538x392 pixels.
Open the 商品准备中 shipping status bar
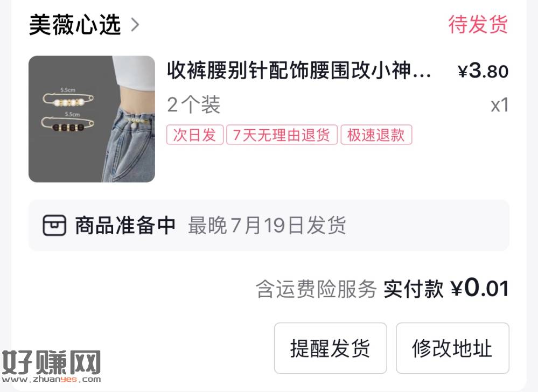(269, 225)
